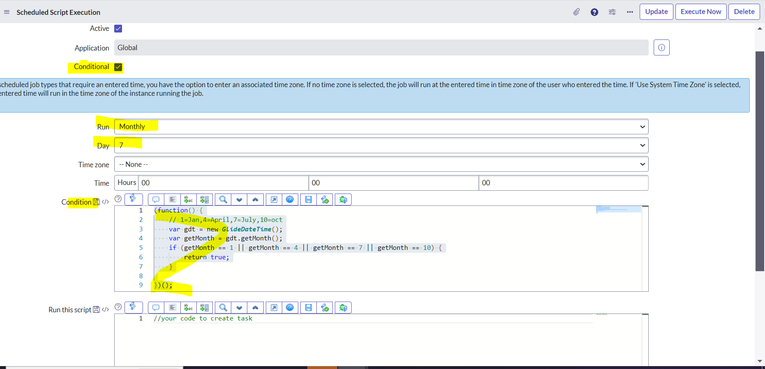The width and height of the screenshot is (765, 369).
Task: Click comment icon in Run this script toolbar
Action: point(156,308)
